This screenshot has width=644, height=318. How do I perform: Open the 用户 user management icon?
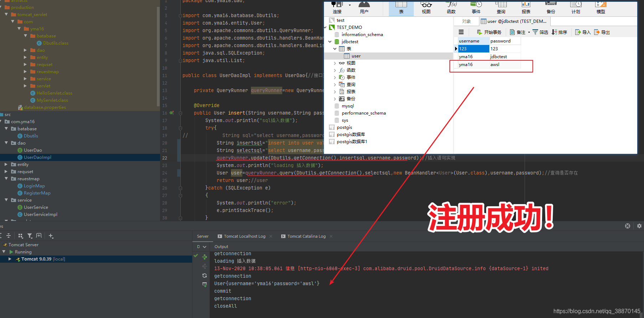coord(364,7)
